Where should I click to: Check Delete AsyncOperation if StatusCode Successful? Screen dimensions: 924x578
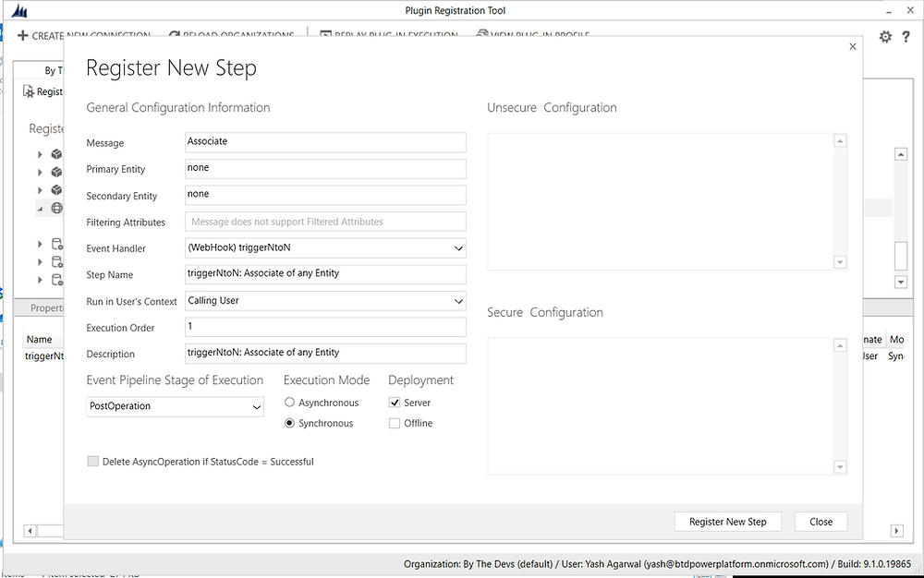coord(92,462)
